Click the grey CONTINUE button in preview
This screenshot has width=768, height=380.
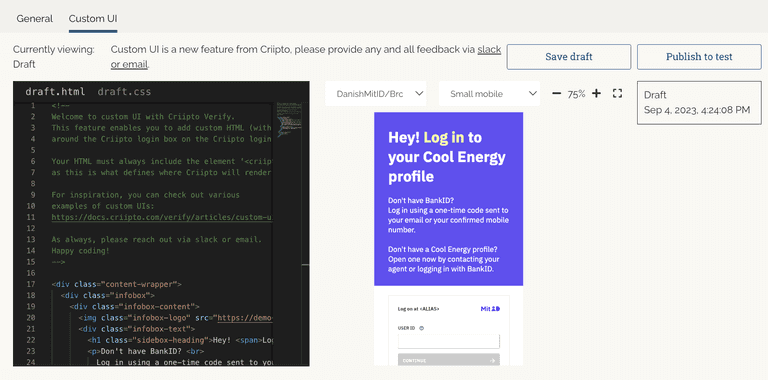449,360
